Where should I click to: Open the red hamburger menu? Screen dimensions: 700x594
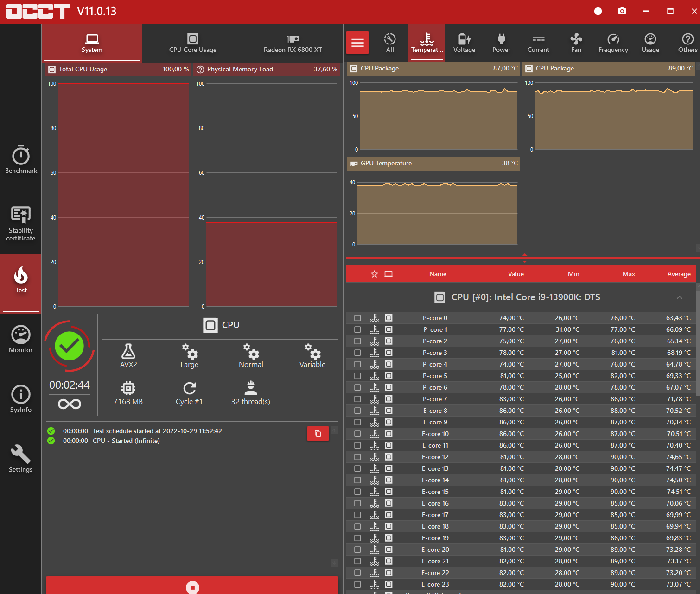(x=357, y=43)
